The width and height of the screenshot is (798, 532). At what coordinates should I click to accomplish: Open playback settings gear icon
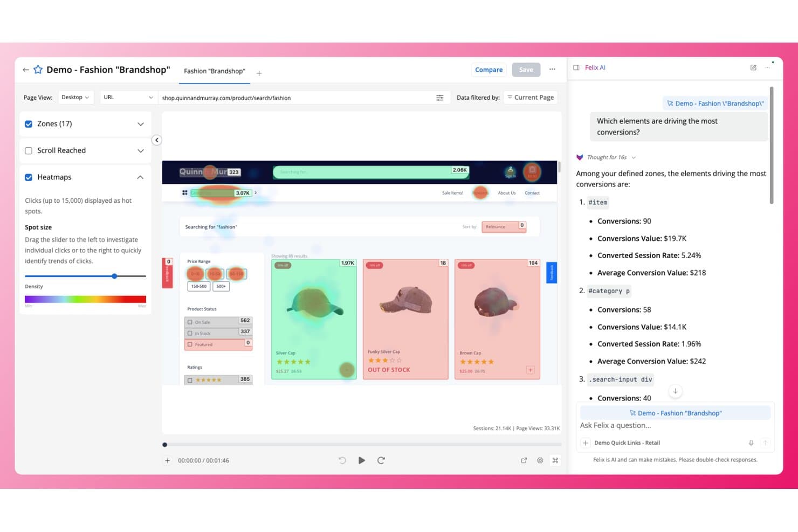click(x=540, y=460)
